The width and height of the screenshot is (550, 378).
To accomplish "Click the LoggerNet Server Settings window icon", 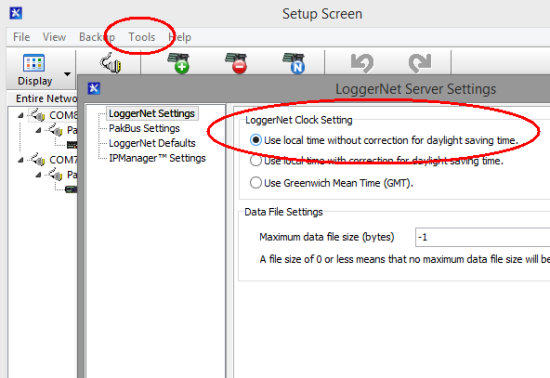I will point(94,88).
